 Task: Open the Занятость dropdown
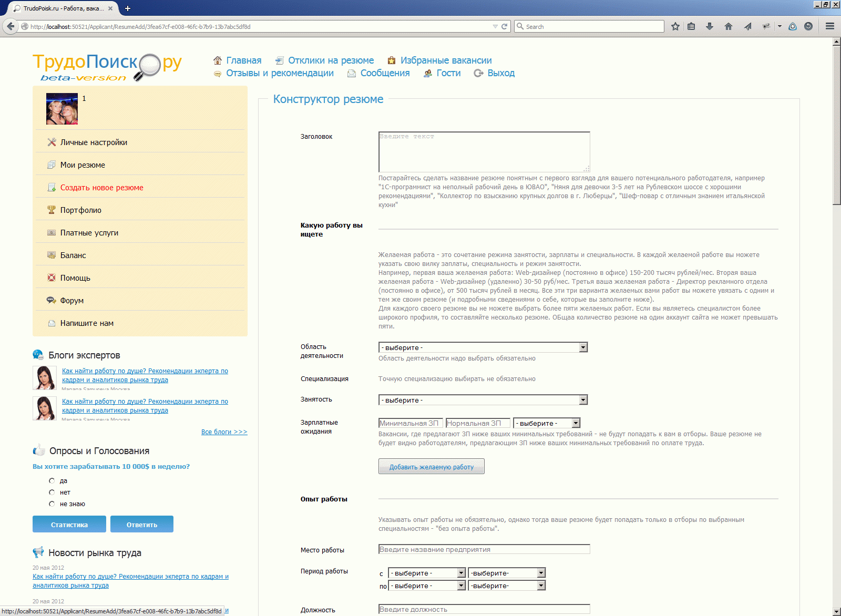click(483, 400)
